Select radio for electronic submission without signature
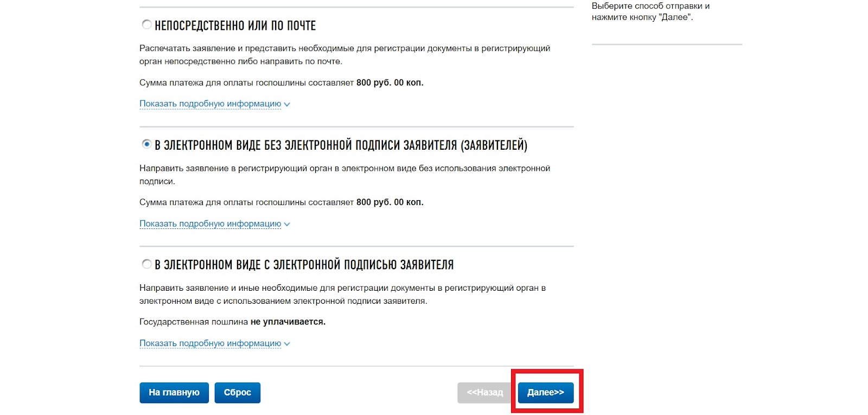Viewport: 868px width, 415px height. pyautogui.click(x=146, y=144)
